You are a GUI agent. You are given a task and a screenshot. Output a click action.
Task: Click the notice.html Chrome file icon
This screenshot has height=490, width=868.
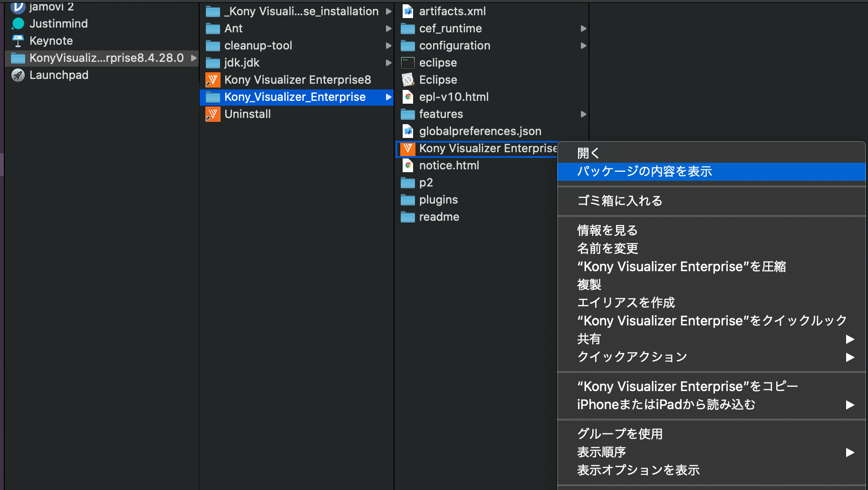click(x=408, y=166)
